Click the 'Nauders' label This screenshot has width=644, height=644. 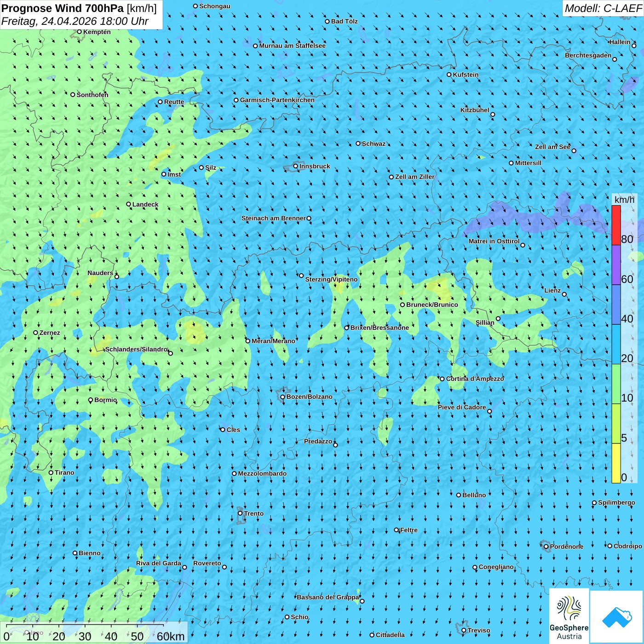(x=100, y=273)
